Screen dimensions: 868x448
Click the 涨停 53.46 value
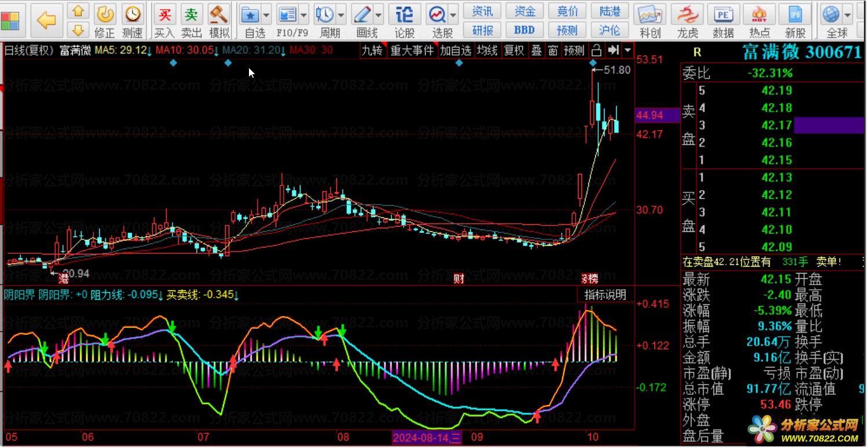[777, 405]
